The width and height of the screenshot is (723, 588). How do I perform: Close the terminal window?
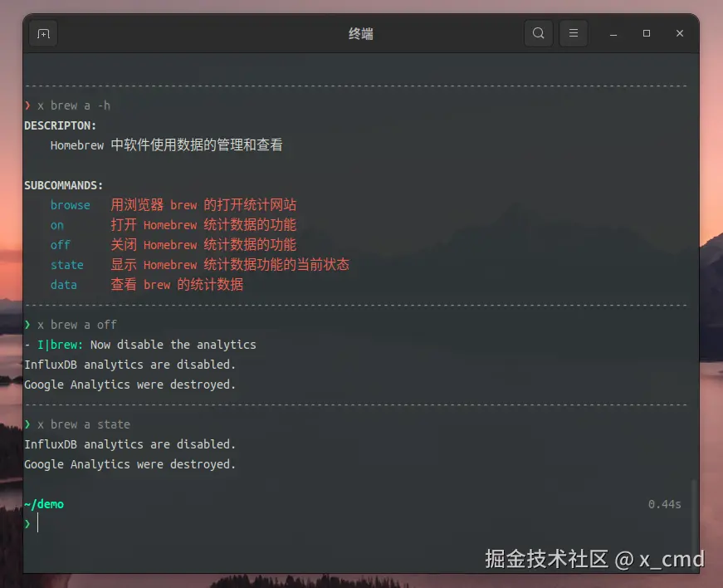pyautogui.click(x=680, y=34)
